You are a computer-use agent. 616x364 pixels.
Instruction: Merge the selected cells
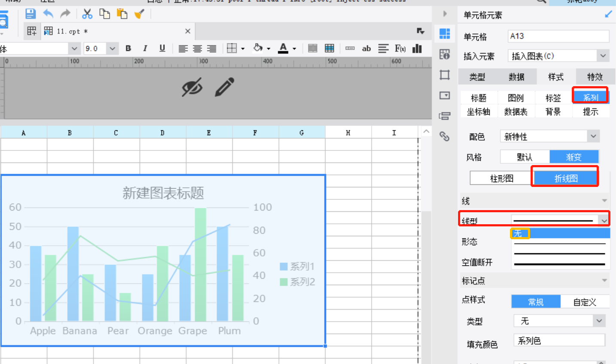pyautogui.click(x=313, y=48)
